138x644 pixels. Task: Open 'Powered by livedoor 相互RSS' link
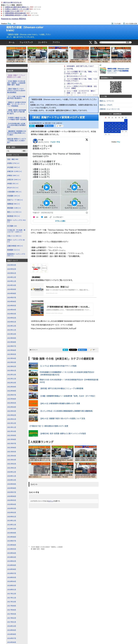pos(14,19)
